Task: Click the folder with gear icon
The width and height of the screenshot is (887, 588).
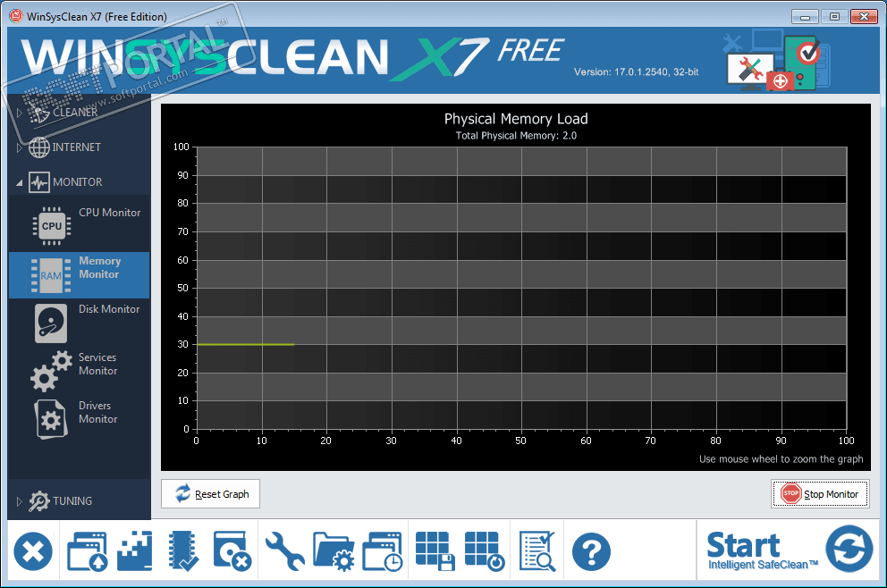Action: 334,552
